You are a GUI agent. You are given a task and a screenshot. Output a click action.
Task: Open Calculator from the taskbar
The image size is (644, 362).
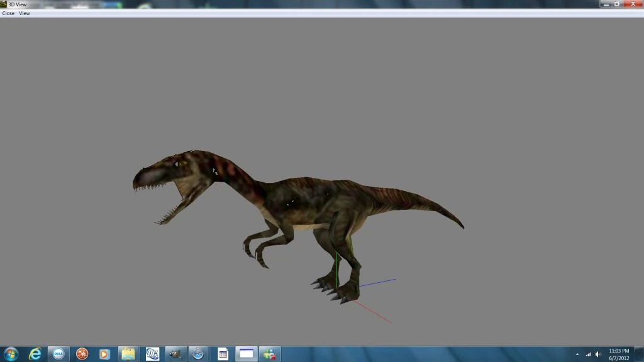tap(223, 354)
